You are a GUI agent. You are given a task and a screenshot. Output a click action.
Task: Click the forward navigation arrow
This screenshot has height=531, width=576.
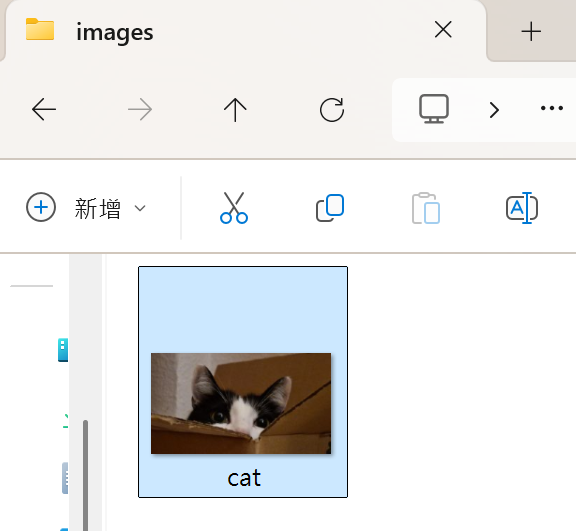click(x=140, y=109)
